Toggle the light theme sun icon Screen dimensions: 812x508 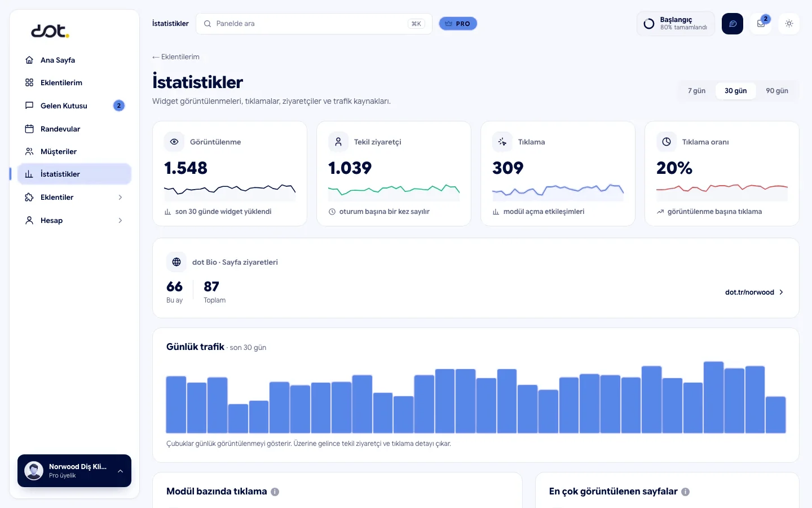click(x=789, y=24)
